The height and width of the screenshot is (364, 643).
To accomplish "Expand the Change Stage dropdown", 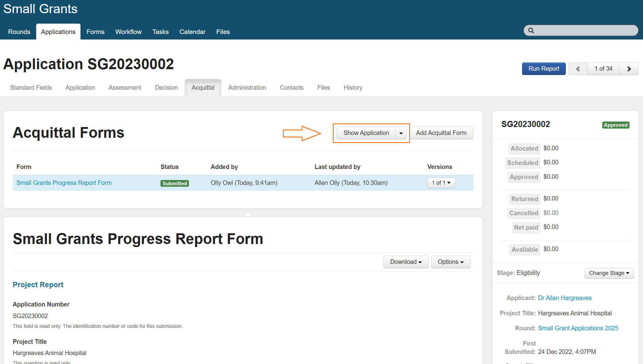I will 609,273.
